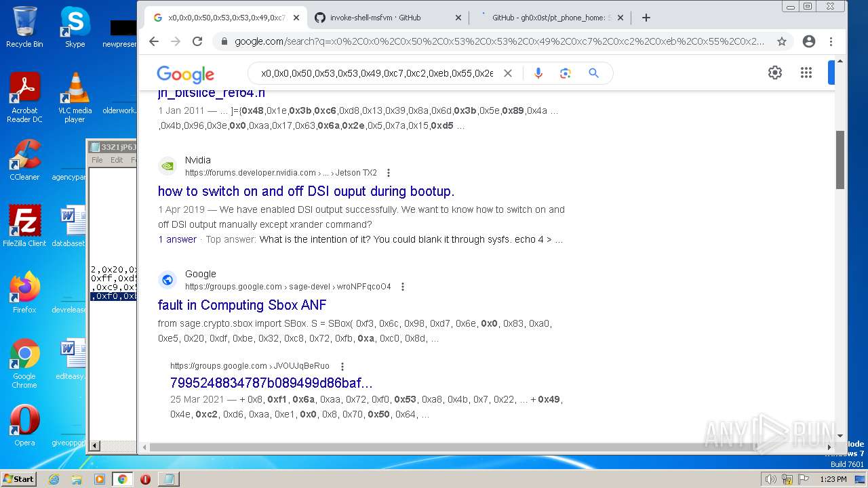This screenshot has width=868, height=488.
Task: Click Nvidia favicon beside result
Action: pyautogui.click(x=167, y=166)
